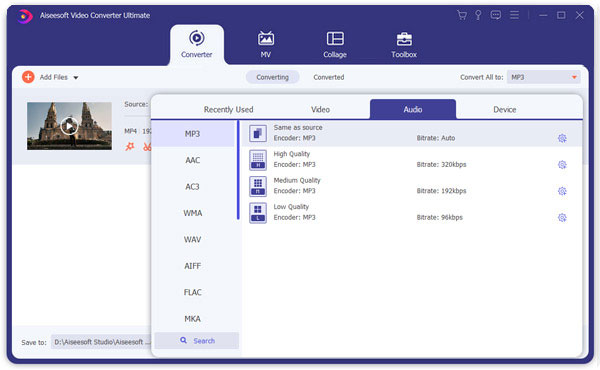This screenshot has width=600, height=370.
Task: Switch to the Video tab
Action: point(320,109)
